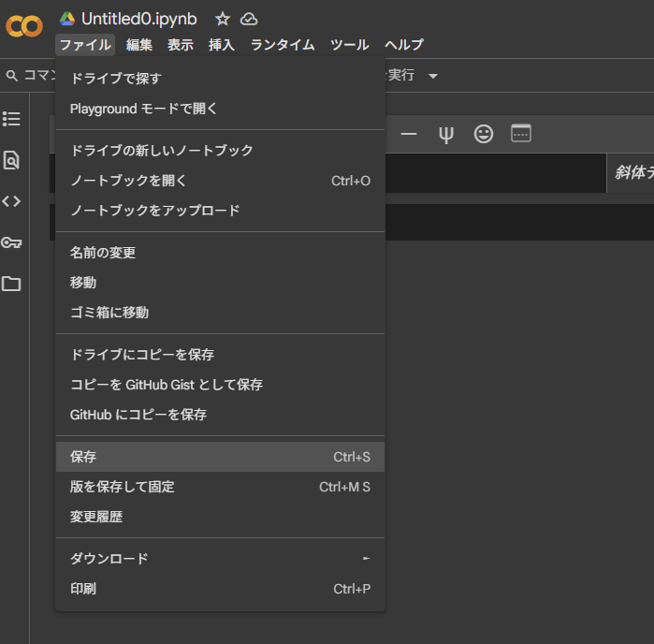This screenshot has height=644, width=654.
Task: Click 変更履歴 menu entry
Action: (x=96, y=517)
